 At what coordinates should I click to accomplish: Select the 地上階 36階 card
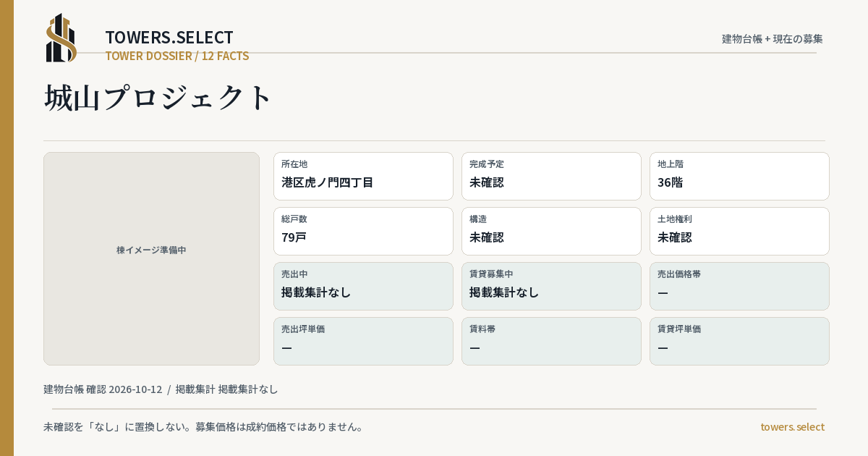pyautogui.click(x=739, y=176)
